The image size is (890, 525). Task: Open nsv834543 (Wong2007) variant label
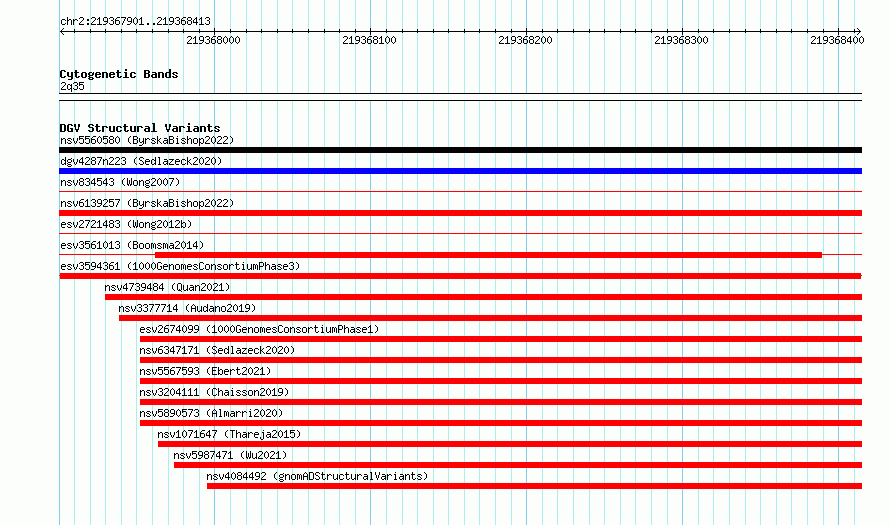coord(120,182)
